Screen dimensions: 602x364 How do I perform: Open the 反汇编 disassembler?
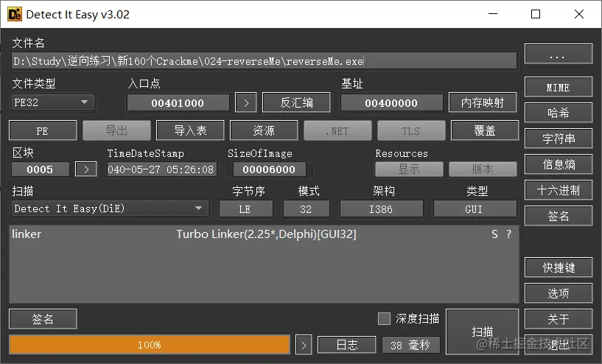coord(296,102)
